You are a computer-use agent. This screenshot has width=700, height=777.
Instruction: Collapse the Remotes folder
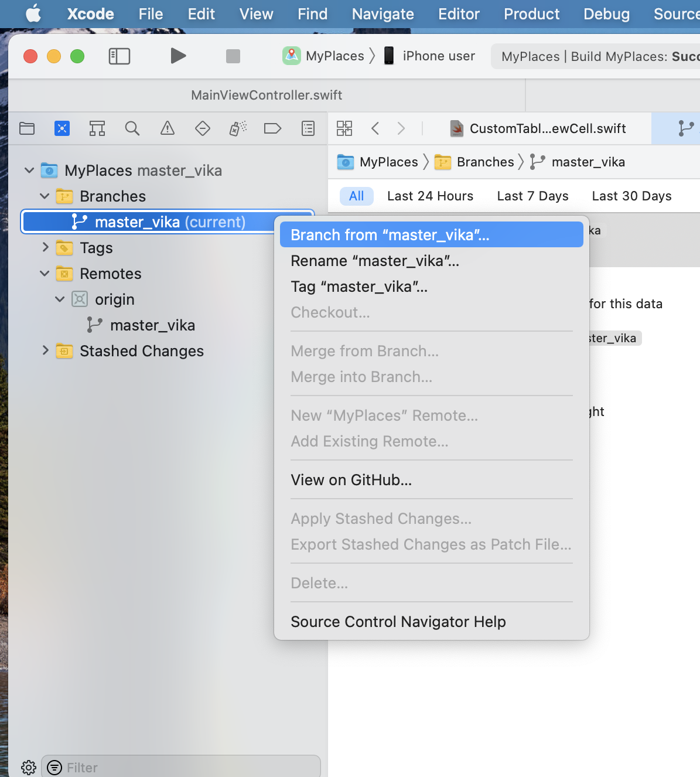(x=45, y=274)
